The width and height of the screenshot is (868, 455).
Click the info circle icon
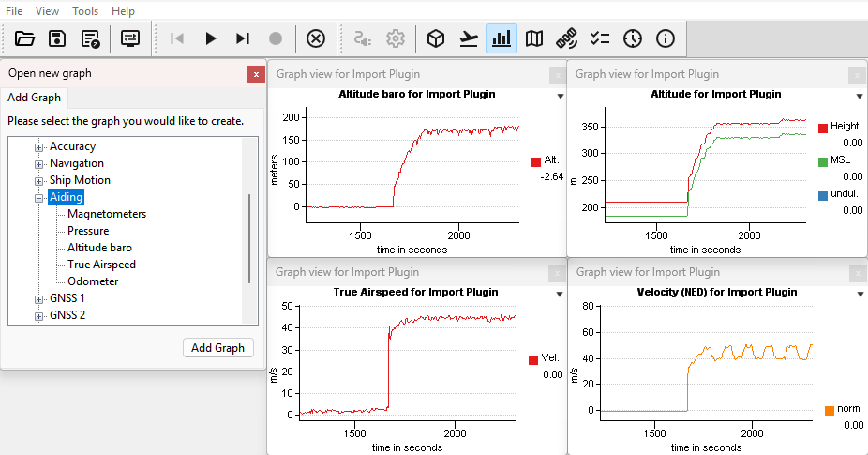click(x=666, y=38)
